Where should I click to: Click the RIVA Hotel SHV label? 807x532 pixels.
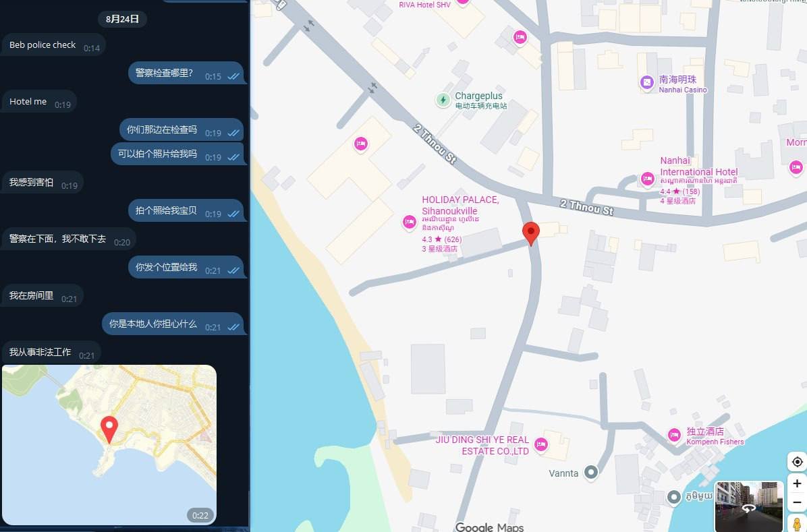(424, 5)
